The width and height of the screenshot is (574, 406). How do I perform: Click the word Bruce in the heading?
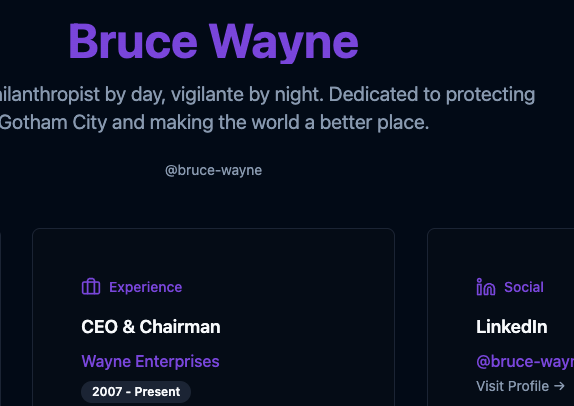point(133,41)
